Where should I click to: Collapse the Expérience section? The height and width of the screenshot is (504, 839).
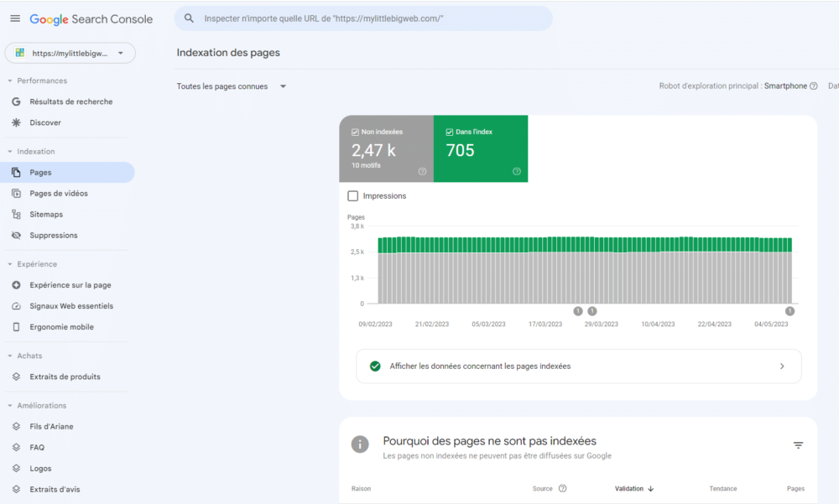pos(32,264)
